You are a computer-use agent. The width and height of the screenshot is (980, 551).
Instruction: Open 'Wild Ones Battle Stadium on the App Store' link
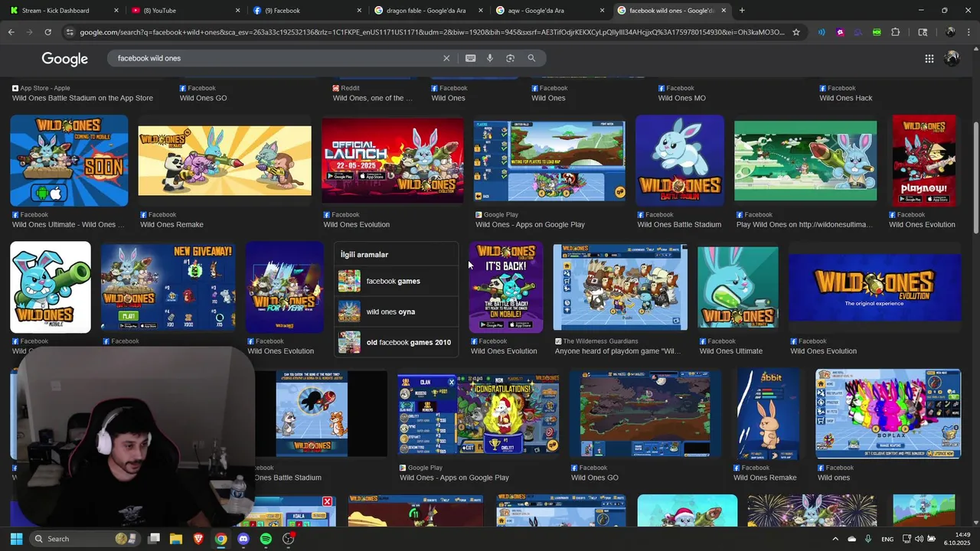click(x=83, y=98)
